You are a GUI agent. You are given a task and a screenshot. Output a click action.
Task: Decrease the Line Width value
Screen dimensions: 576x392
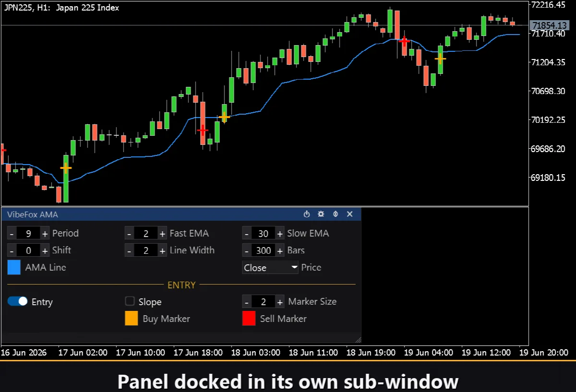(129, 250)
